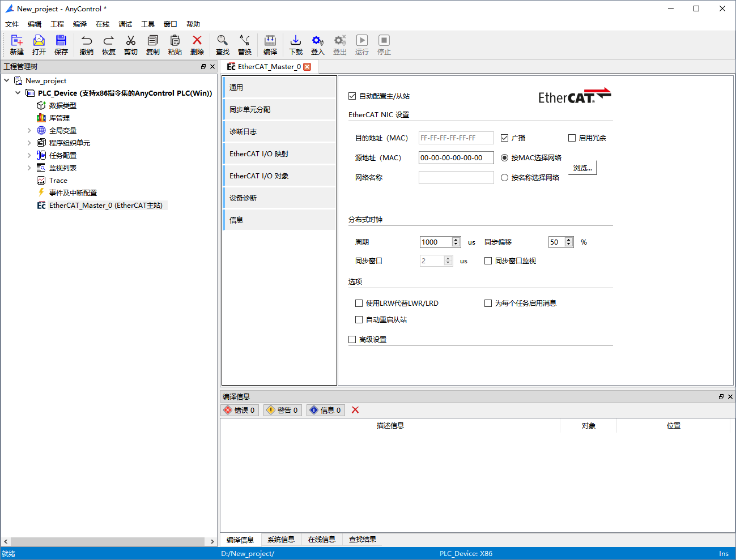736x560 pixels.
Task: Close the 编译信息 panel
Action: (x=730, y=397)
